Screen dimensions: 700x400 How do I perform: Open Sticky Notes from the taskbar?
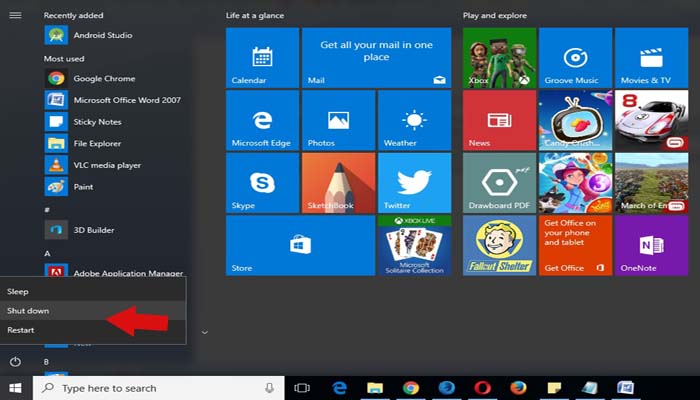[x=554, y=388]
